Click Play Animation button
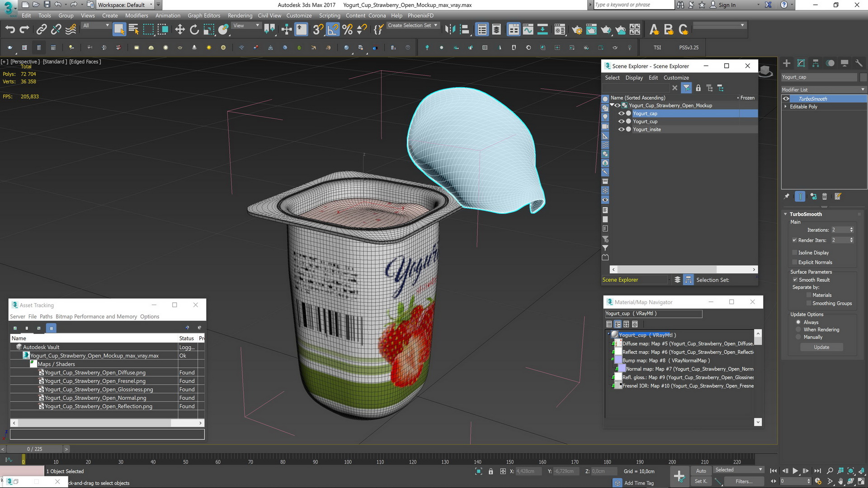868x488 pixels. [x=795, y=471]
